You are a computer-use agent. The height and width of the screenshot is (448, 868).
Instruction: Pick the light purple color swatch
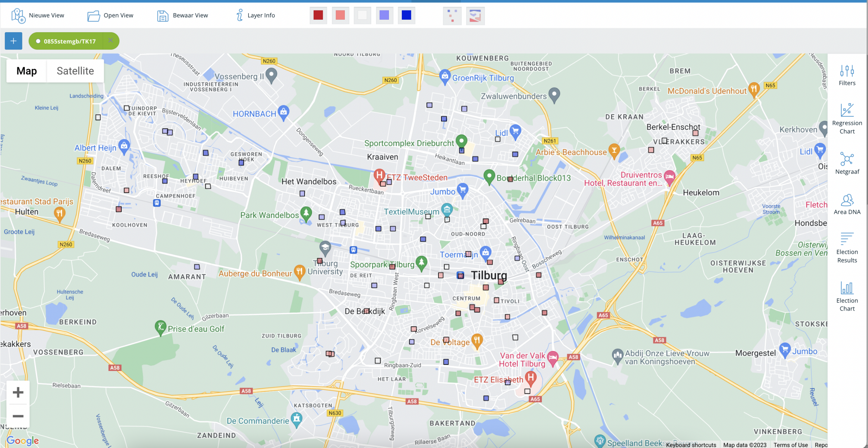click(384, 15)
